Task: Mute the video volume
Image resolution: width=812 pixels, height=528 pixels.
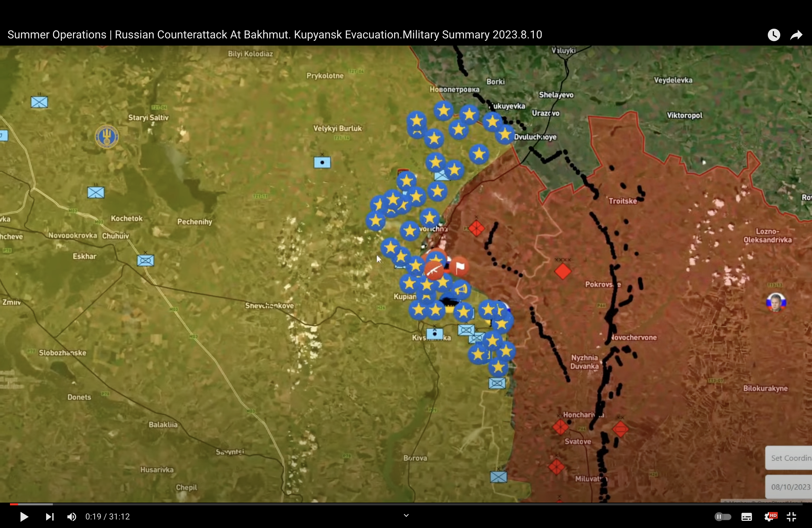Action: coord(72,517)
